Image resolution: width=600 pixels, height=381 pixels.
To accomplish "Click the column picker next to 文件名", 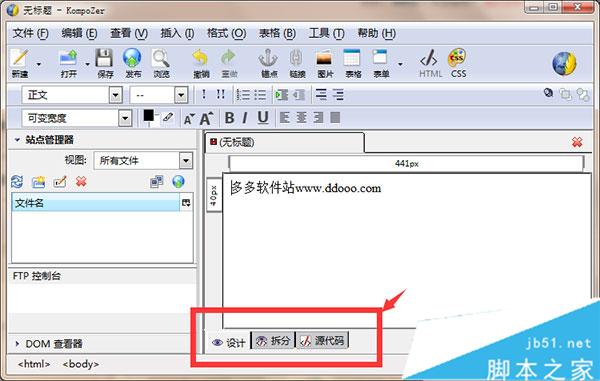I will [x=186, y=203].
